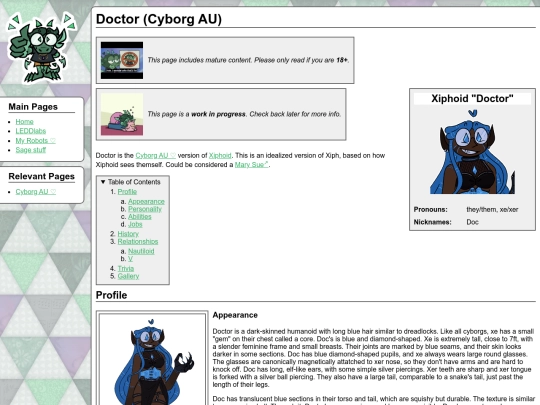Jump to Gallery section
This screenshot has width=540, height=405.
[x=128, y=276]
